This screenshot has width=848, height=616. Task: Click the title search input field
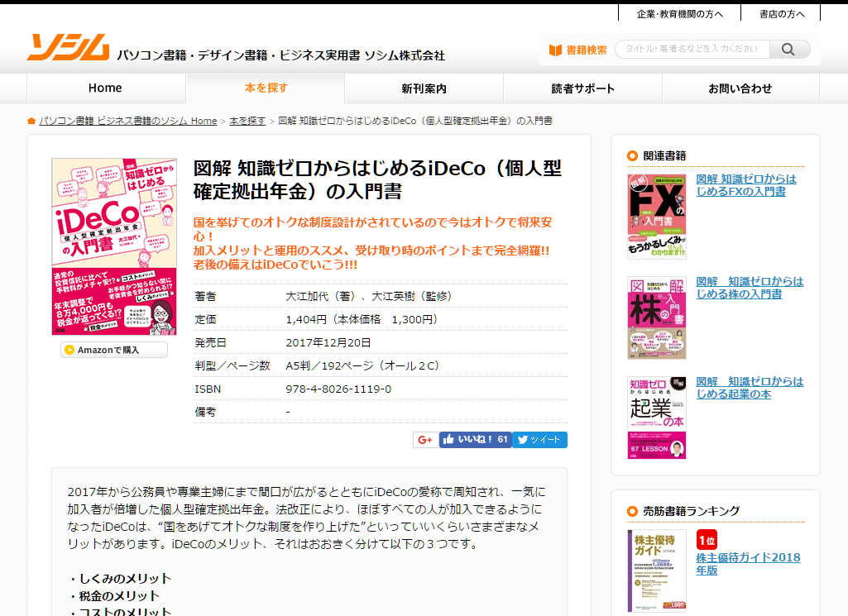pyautogui.click(x=692, y=49)
